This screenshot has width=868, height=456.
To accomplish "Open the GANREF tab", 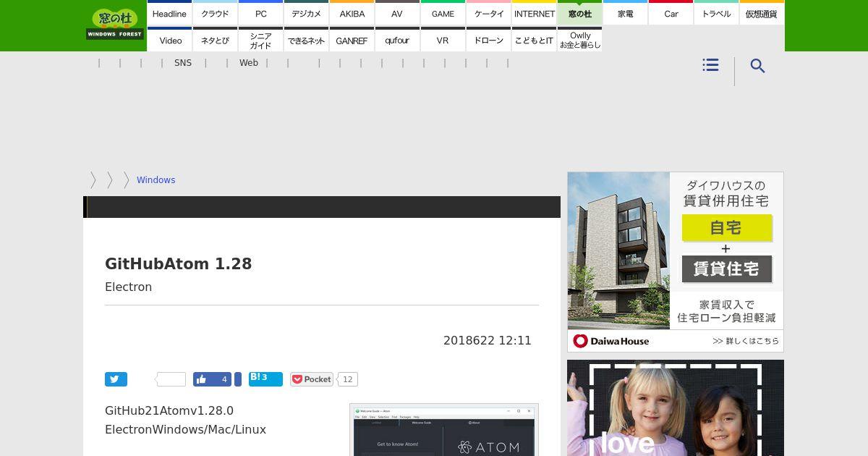I will tap(352, 41).
